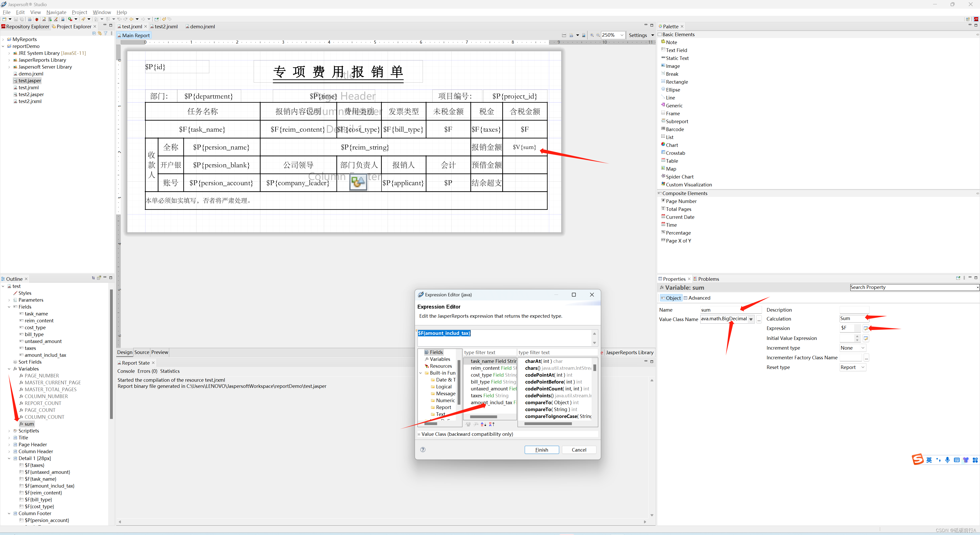This screenshot has width=980, height=535.
Task: Open the Navigate menu
Action: pos(56,12)
